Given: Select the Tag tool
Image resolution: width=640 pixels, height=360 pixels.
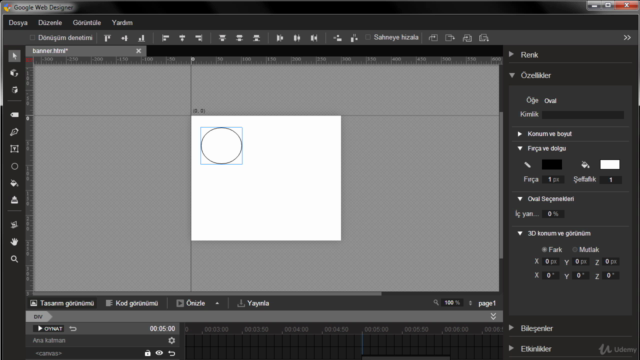Looking at the screenshot, I should pos(14,115).
